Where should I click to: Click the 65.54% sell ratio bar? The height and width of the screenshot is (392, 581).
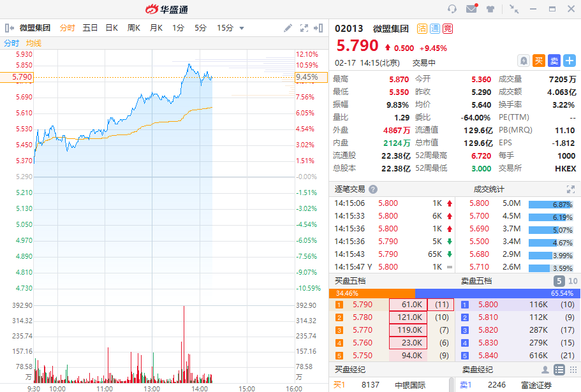[x=498, y=293]
